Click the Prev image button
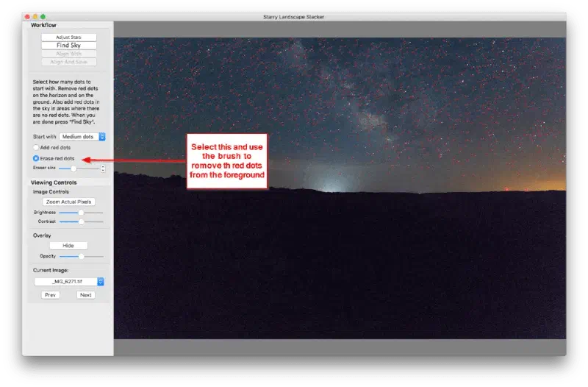Screen dimensions: 588x387 50,295
